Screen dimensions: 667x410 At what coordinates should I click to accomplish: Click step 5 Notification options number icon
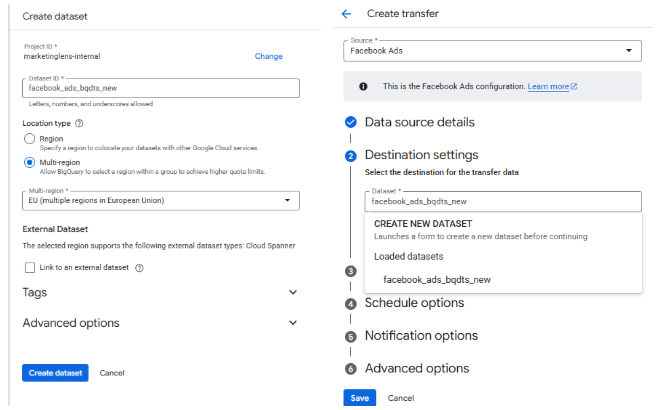tap(350, 336)
